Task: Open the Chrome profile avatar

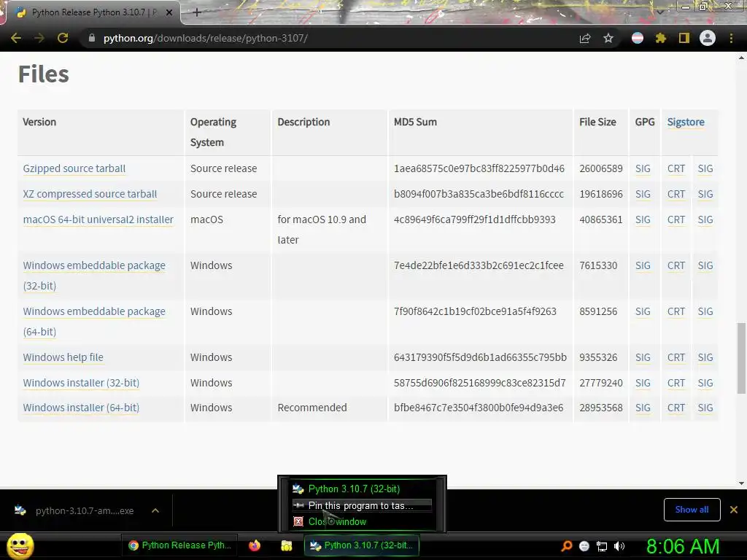Action: tap(708, 38)
